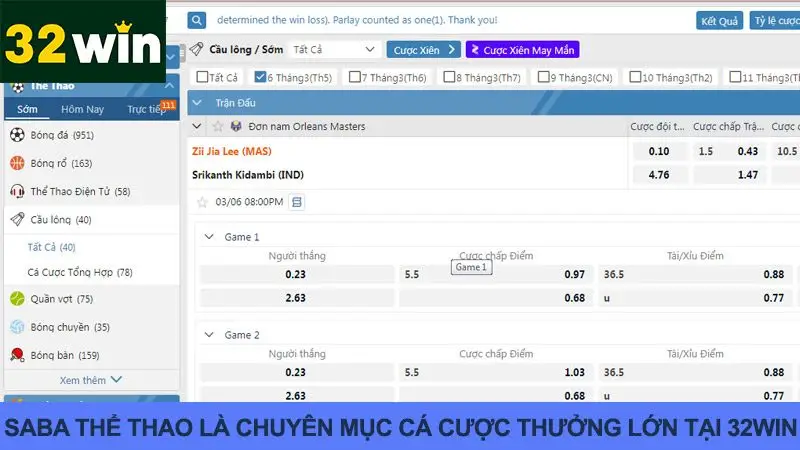Check the 7 Tháng3(Th6) checkbox
The width and height of the screenshot is (800, 450).
[355, 77]
